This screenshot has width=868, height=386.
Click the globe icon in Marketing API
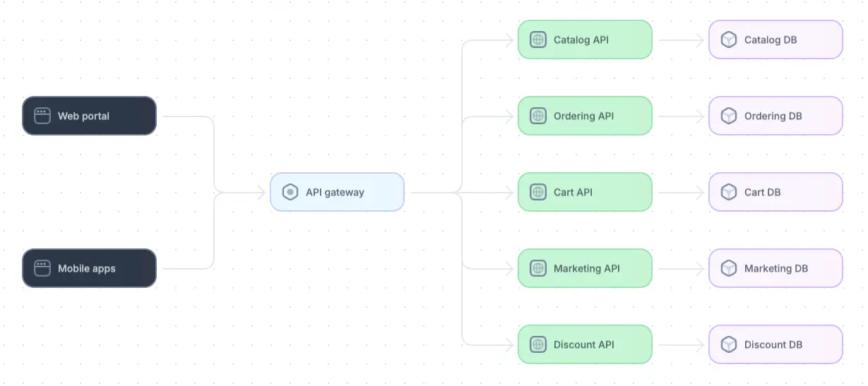538,268
